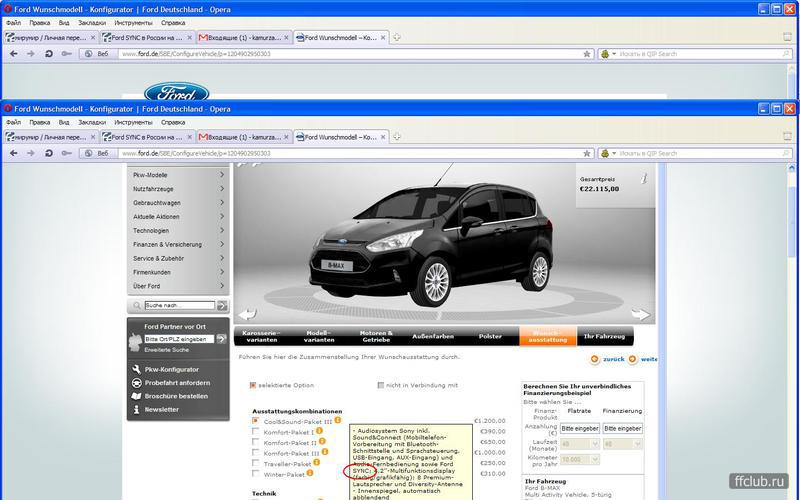The width and height of the screenshot is (800, 500).
Task: Submit Ford Partner location arrow button
Action: click(x=221, y=339)
